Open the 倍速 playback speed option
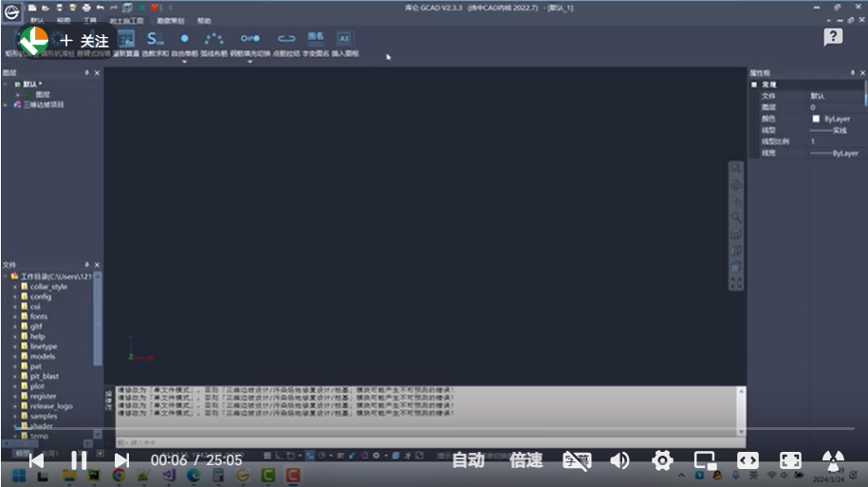Screen dimensions: 868x487 click(526, 460)
